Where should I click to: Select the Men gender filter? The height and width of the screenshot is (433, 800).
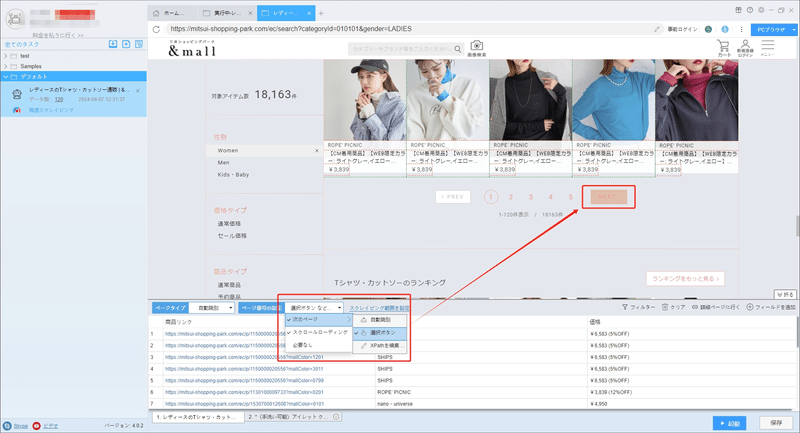(223, 163)
